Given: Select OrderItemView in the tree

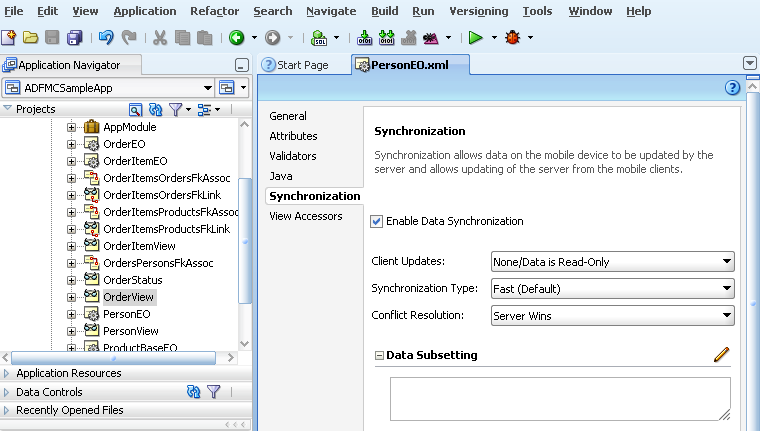Looking at the screenshot, I should [x=139, y=246].
